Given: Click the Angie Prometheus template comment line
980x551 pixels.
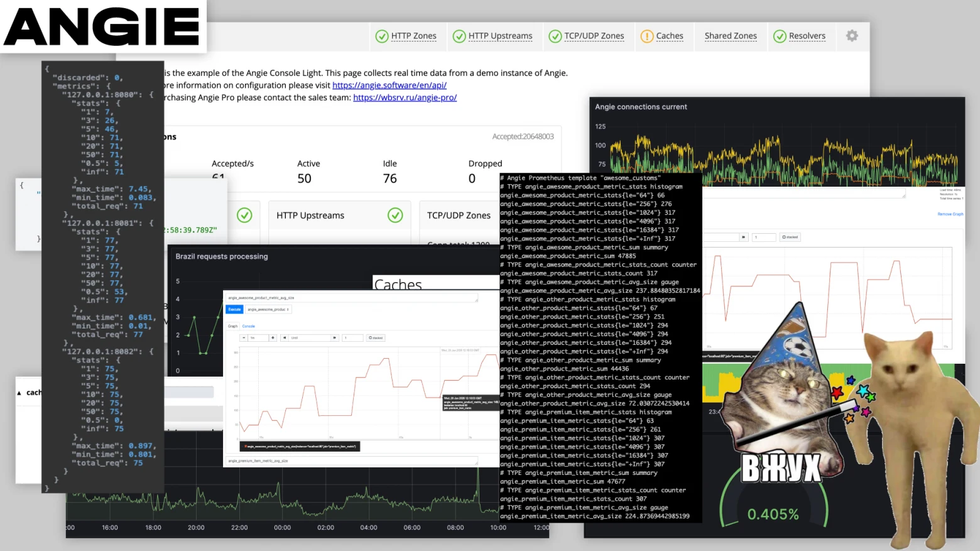Looking at the screenshot, I should 580,178.
